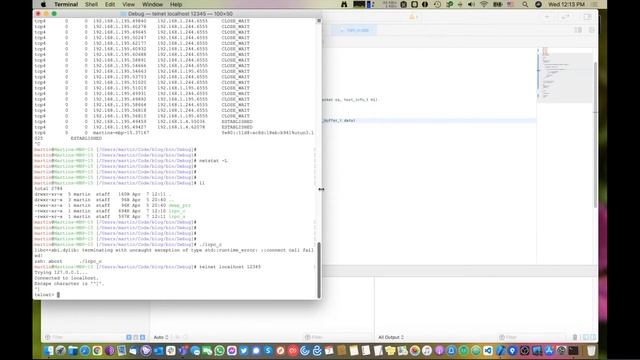Click the binoculars menu bar icon
This screenshot has width=640, height=360.
point(344,4)
